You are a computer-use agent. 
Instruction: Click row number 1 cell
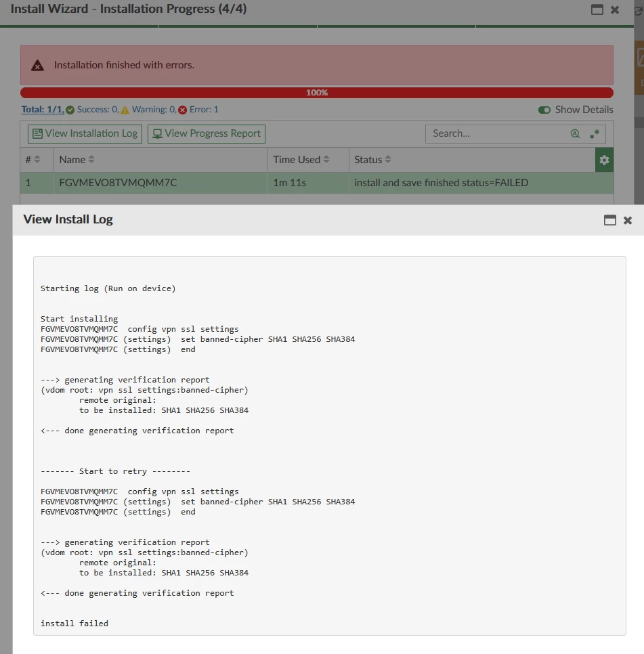(x=37, y=183)
